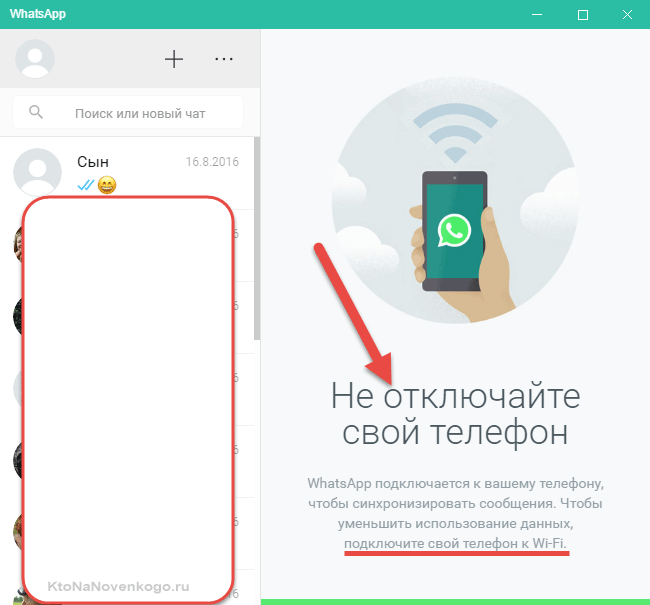Click the search magnifier icon
Image resolution: width=650 pixels, height=605 pixels.
[36, 112]
